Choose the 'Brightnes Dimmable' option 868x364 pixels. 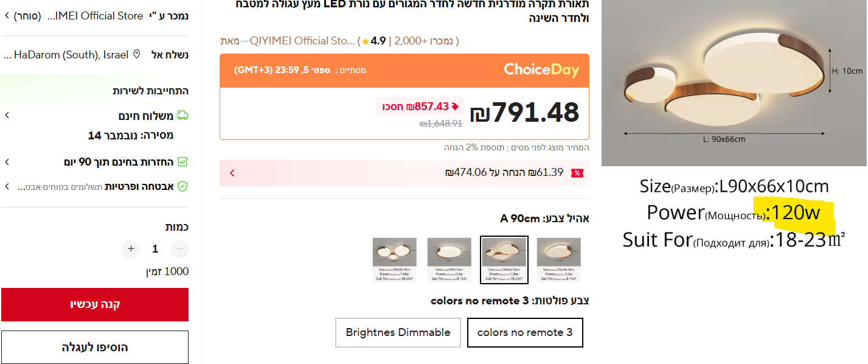(398, 332)
